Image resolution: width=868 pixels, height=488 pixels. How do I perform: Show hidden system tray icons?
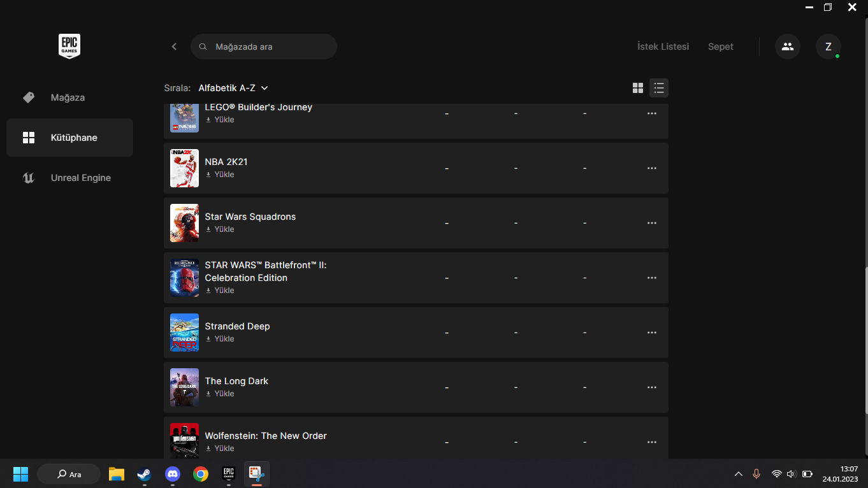pyautogui.click(x=739, y=474)
